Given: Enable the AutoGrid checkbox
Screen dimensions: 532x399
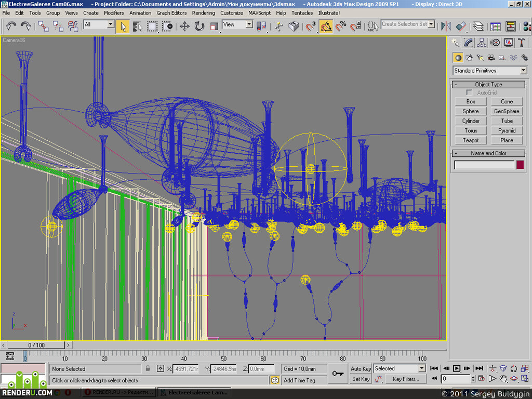Looking at the screenshot, I should pyautogui.click(x=469, y=92).
